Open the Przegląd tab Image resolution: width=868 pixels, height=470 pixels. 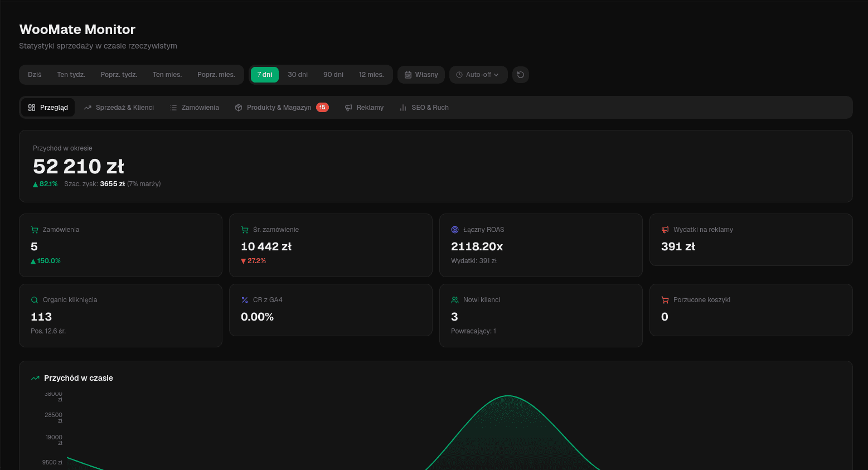48,108
